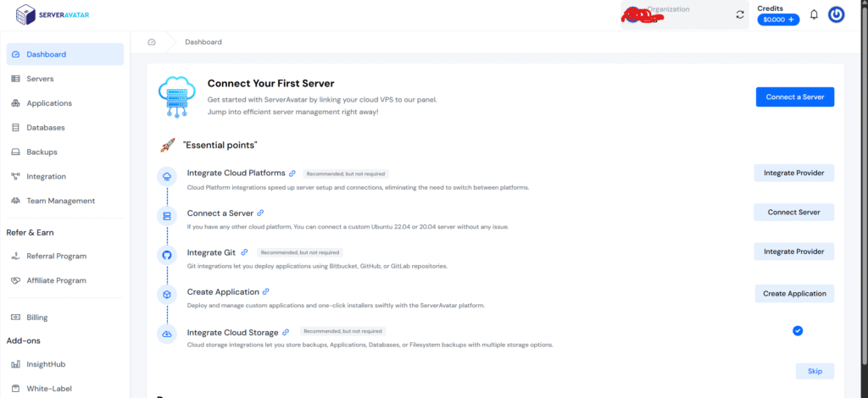Image resolution: width=868 pixels, height=398 pixels.
Task: Click the White-Label icon in sidebar
Action: (x=15, y=389)
